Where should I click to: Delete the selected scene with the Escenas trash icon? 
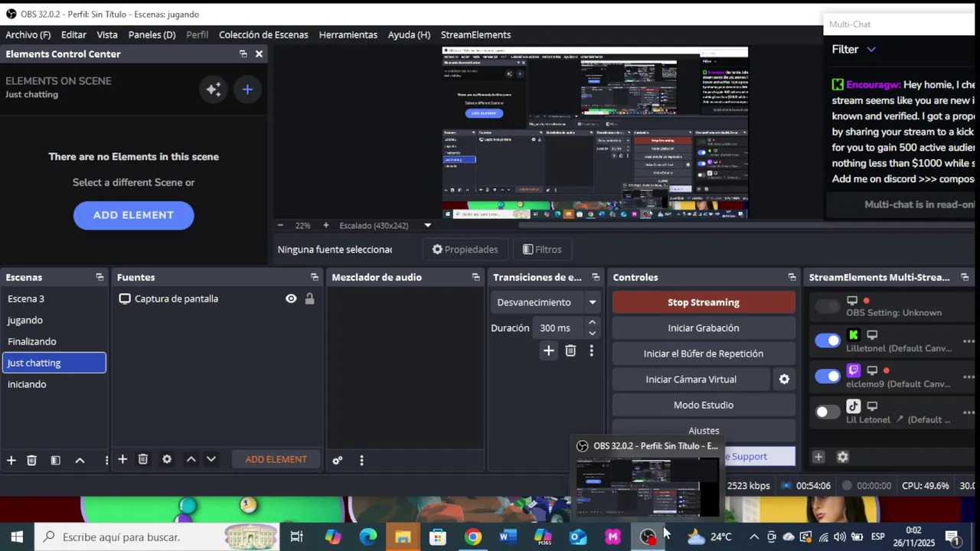click(x=31, y=460)
